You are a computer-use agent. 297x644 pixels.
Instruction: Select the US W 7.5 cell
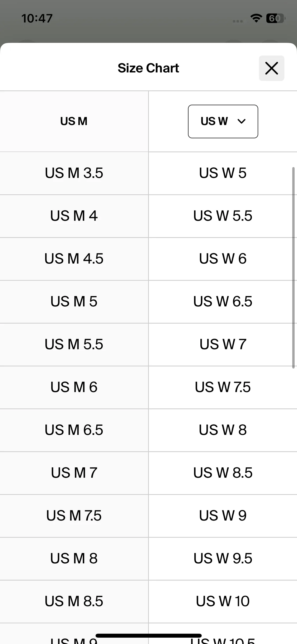pos(223,387)
